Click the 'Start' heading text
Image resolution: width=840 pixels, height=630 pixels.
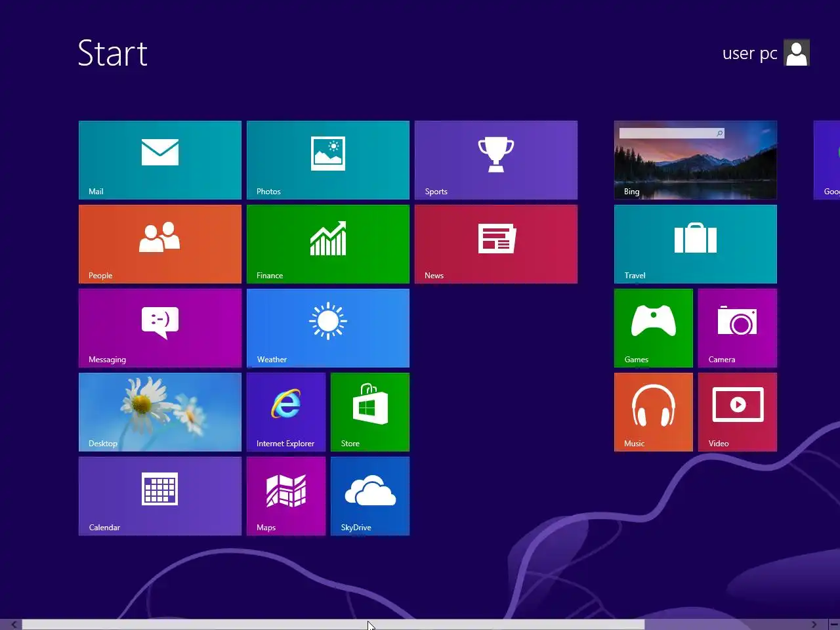[x=113, y=53]
